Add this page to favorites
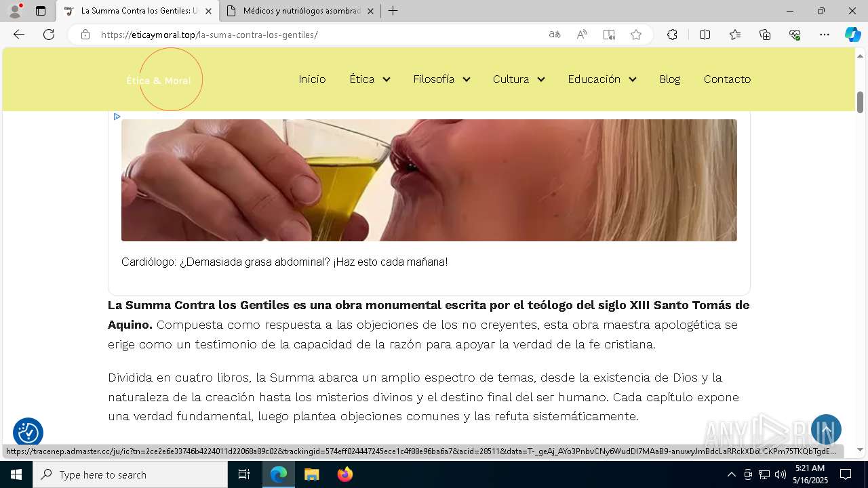This screenshot has height=488, width=868. pos(636,35)
